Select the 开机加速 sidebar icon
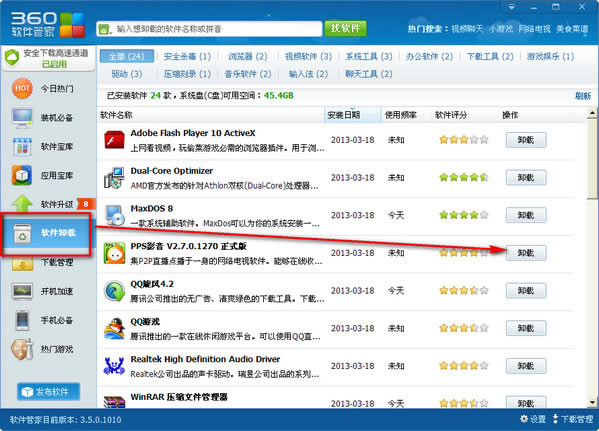 point(22,291)
